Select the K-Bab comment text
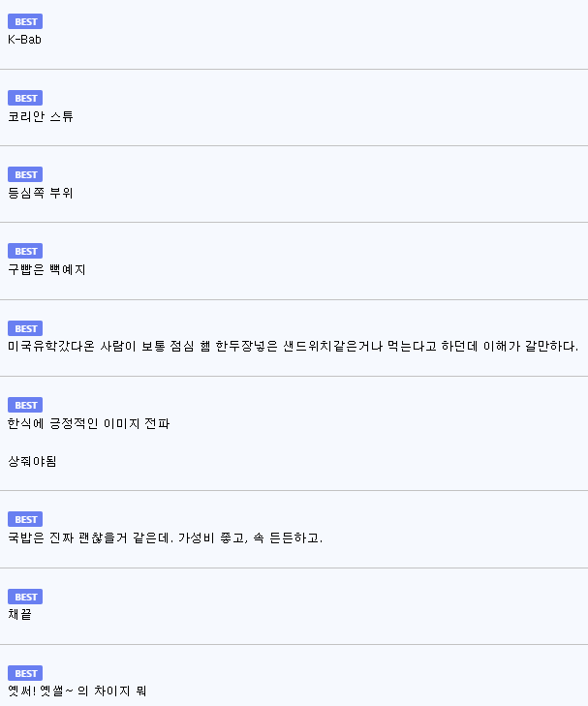 [25, 40]
